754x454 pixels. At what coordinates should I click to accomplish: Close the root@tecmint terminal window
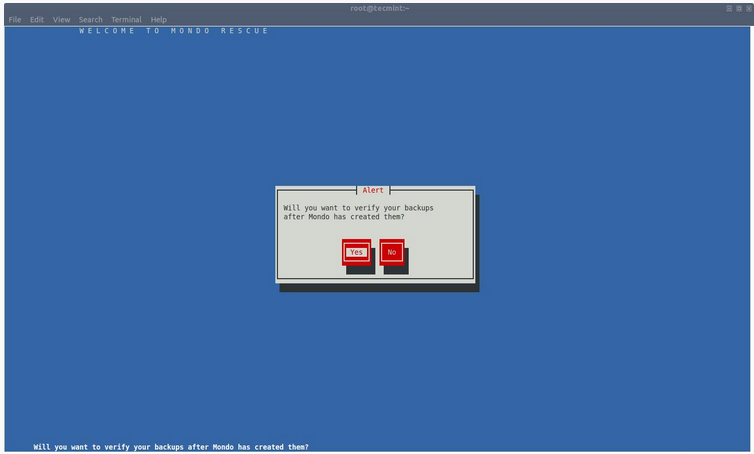(x=747, y=8)
